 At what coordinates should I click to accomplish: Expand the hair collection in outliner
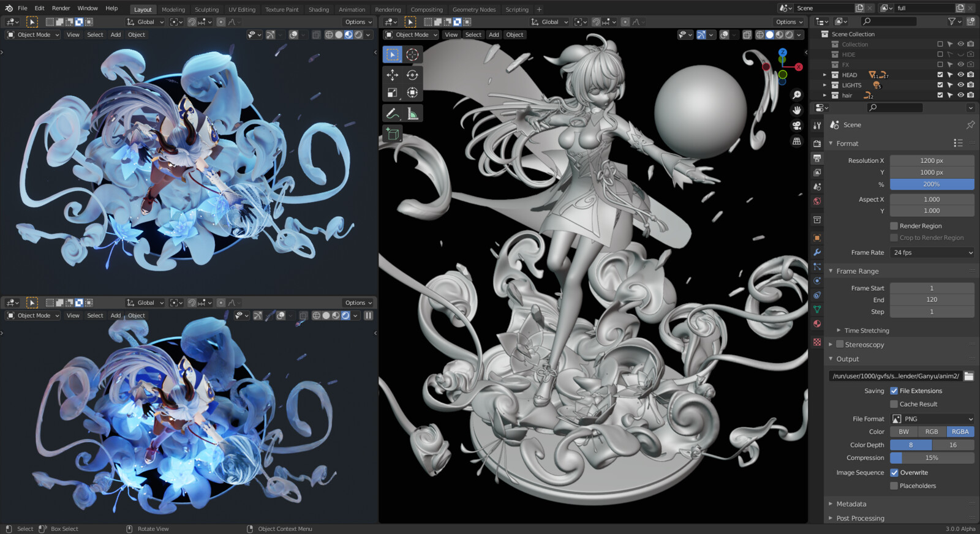point(825,96)
